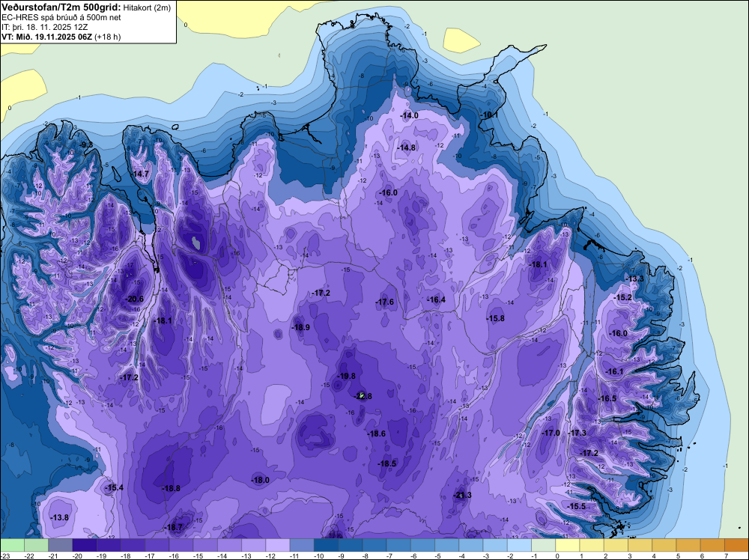749x560 pixels.
Task: Click the -18.7 temperature label
Action: tap(174, 528)
